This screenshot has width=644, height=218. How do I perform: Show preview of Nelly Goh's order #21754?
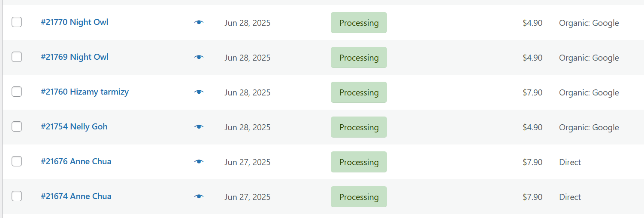(199, 127)
